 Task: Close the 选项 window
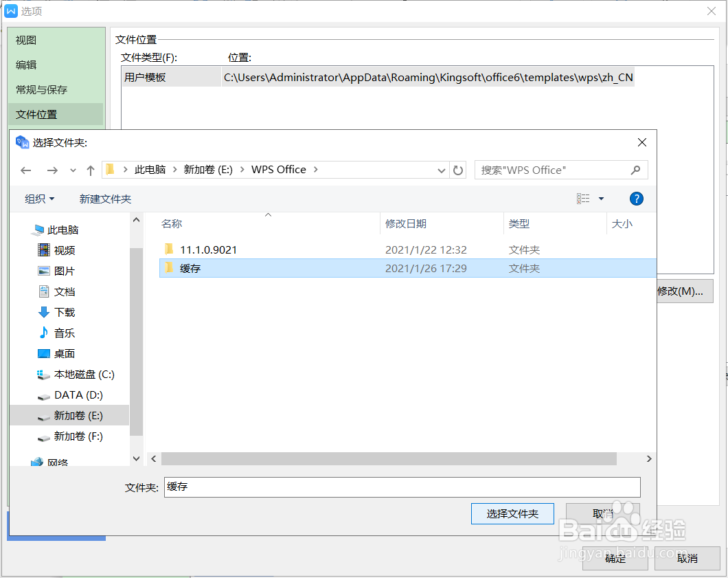[x=712, y=11]
